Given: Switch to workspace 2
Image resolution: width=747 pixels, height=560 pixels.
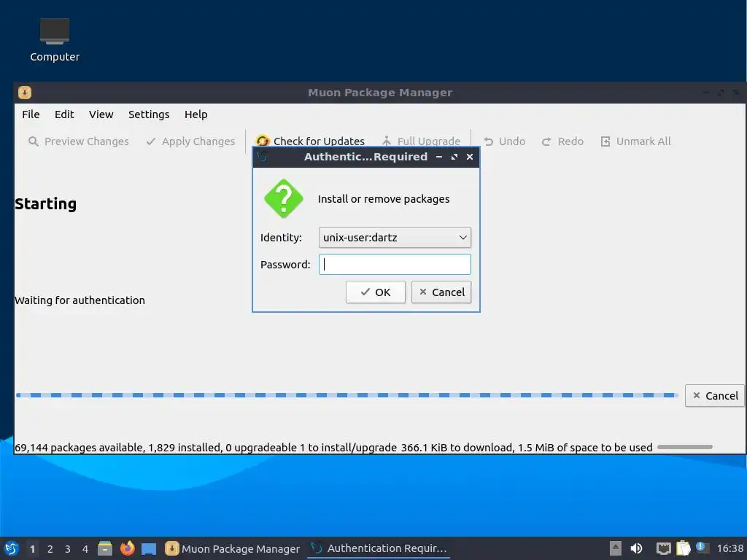Looking at the screenshot, I should click(50, 549).
